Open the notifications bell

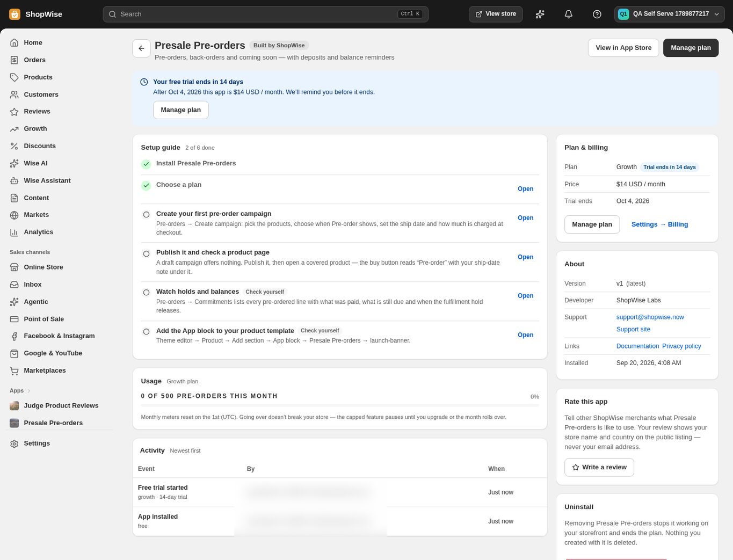tap(569, 14)
